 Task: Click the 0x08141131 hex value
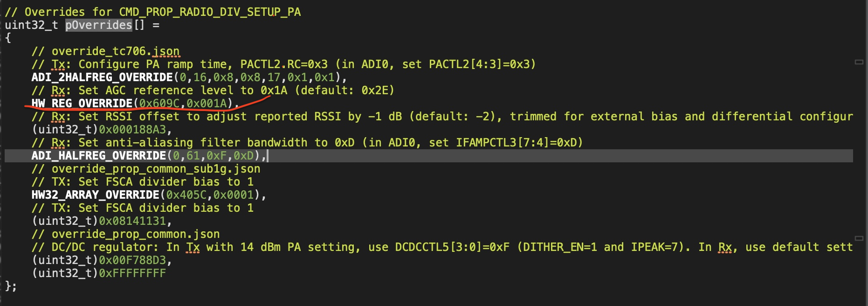(132, 221)
